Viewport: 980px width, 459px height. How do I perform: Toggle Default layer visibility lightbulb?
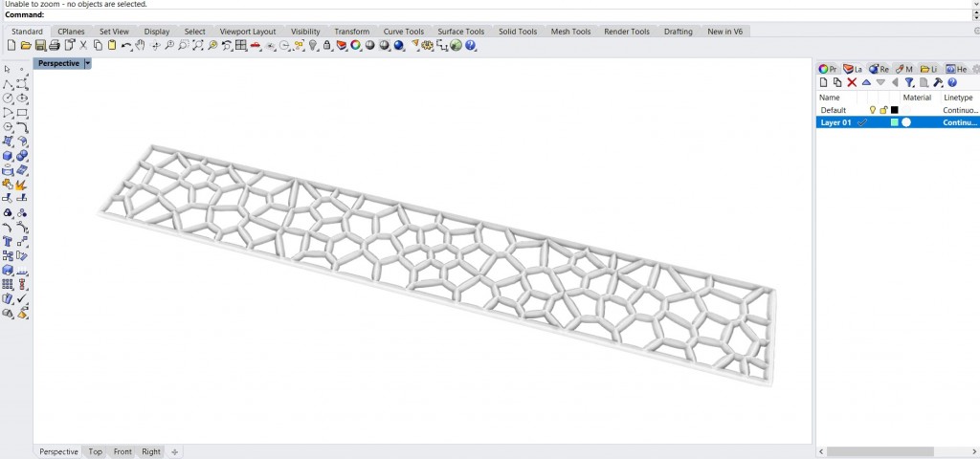[x=872, y=110]
